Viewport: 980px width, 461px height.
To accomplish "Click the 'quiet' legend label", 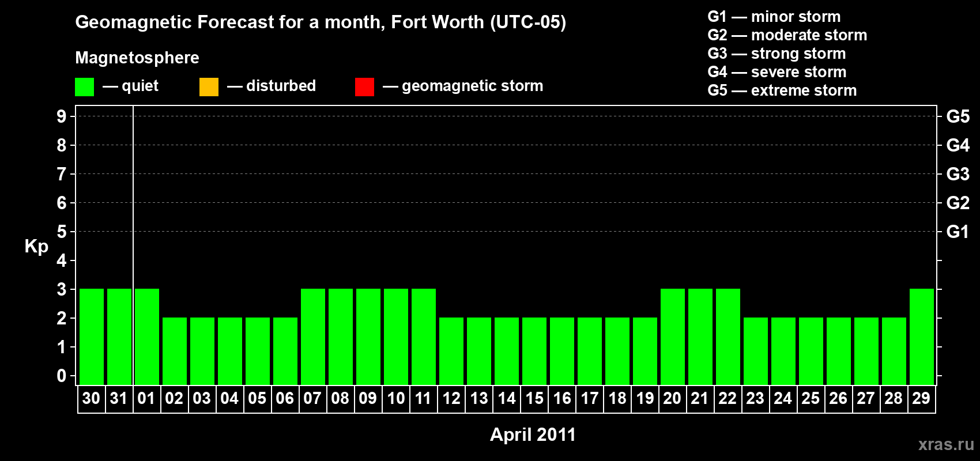I will coord(140,86).
